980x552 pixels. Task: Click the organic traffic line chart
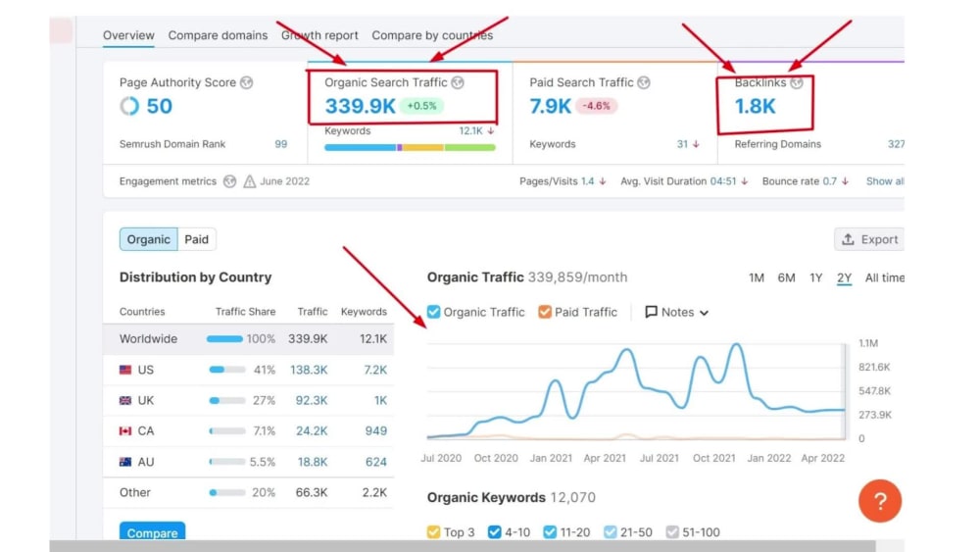click(x=636, y=390)
